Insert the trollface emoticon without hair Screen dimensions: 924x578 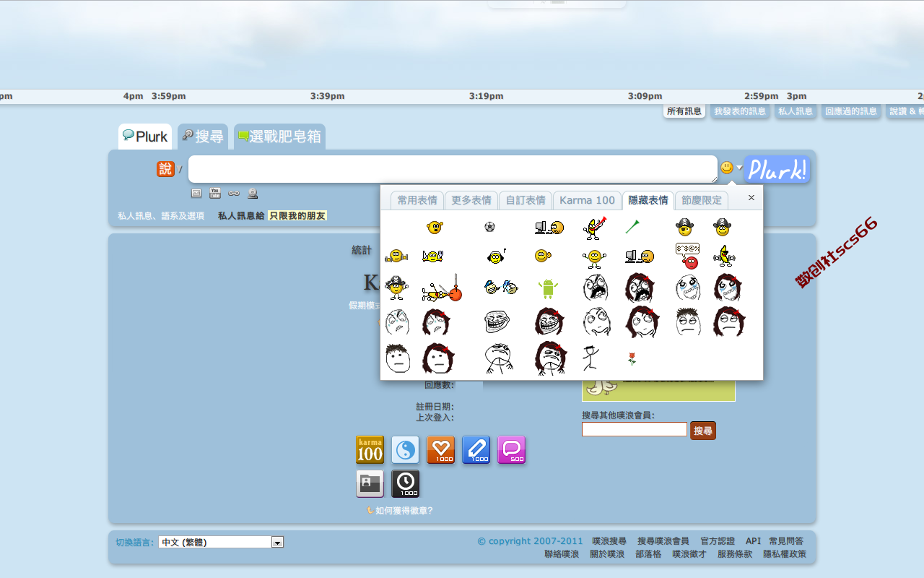(497, 322)
